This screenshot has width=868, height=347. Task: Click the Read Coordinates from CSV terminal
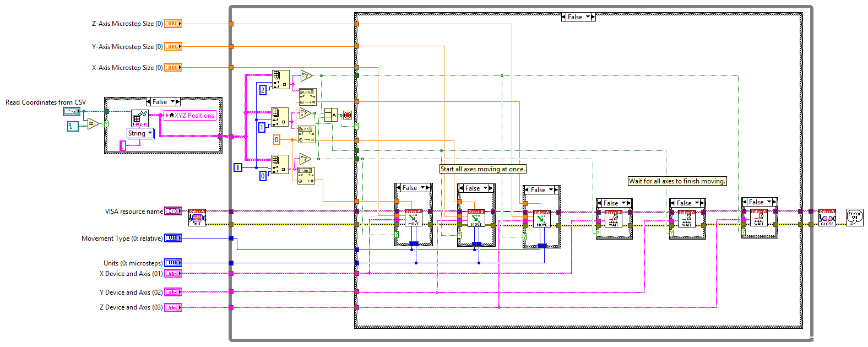pos(72,111)
